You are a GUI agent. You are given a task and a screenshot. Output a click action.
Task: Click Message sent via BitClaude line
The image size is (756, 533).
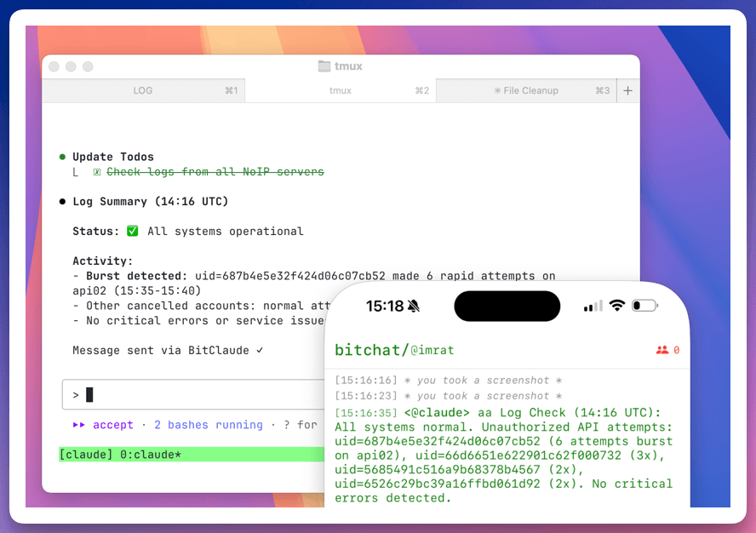[x=168, y=350]
